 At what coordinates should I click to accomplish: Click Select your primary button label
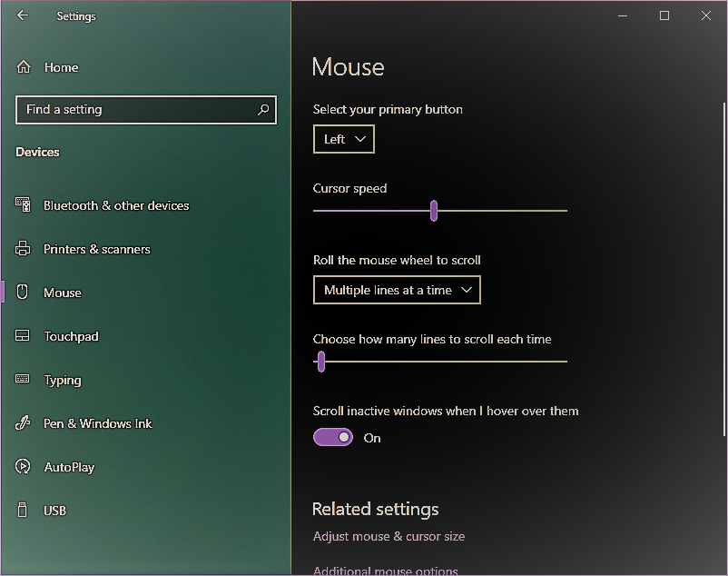tap(388, 110)
